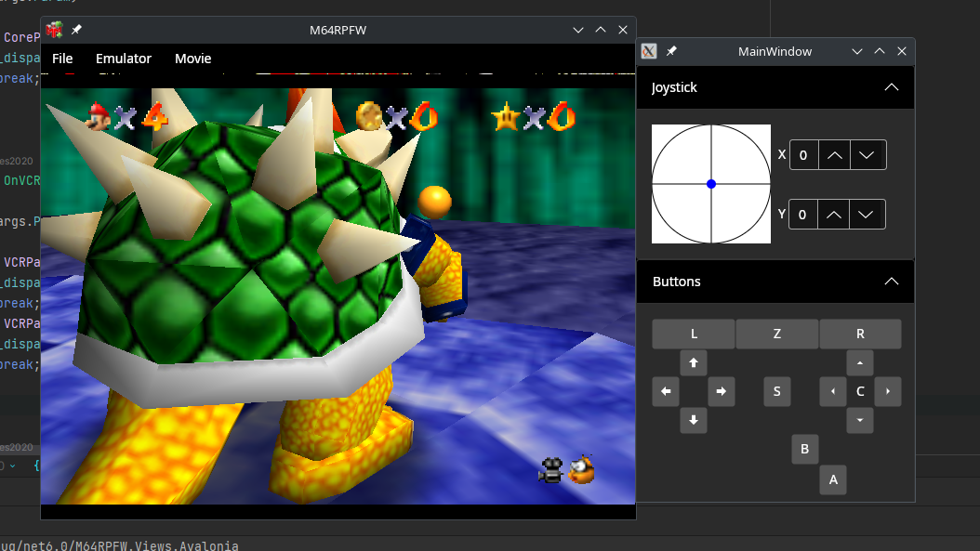This screenshot has width=980, height=551.
Task: Close the MainWindow window
Action: click(901, 51)
